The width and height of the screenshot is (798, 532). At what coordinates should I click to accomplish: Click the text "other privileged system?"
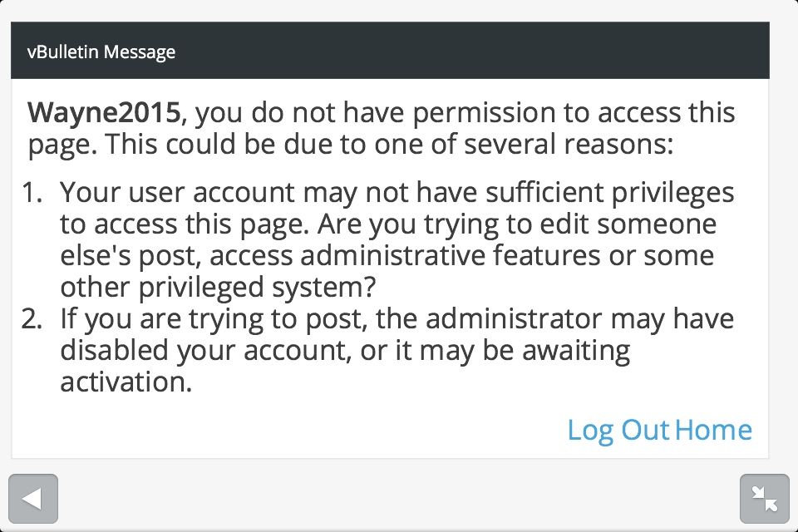coord(219,288)
